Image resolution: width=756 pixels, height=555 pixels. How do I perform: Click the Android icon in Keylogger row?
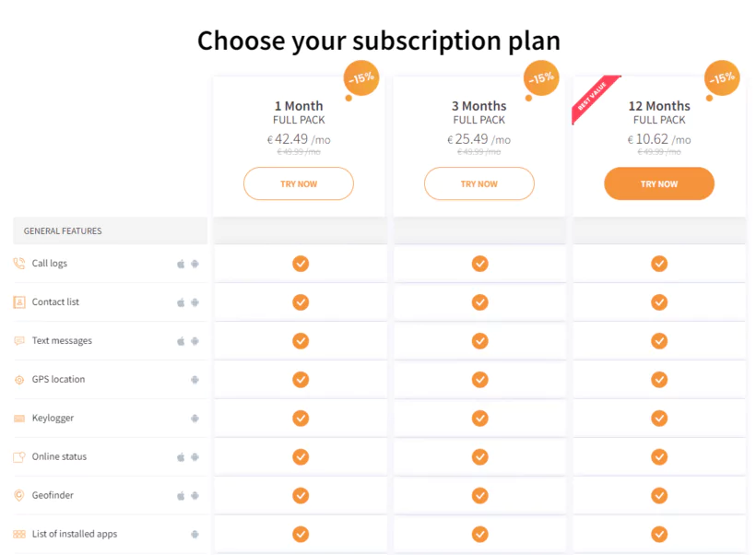195,419
